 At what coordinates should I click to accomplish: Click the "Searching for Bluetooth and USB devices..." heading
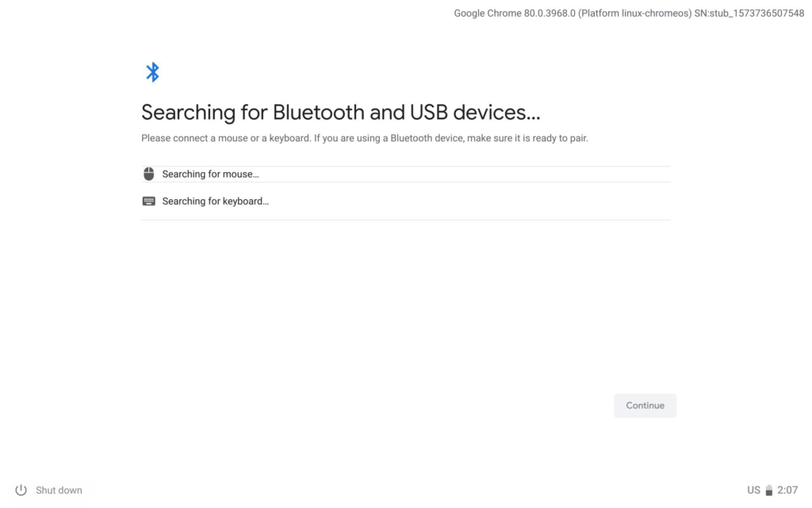340,113
